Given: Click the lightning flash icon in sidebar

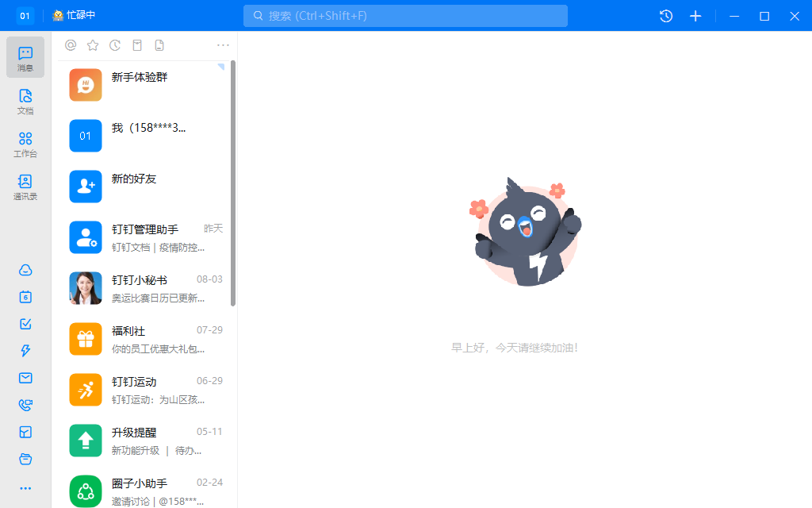Looking at the screenshot, I should (25, 351).
